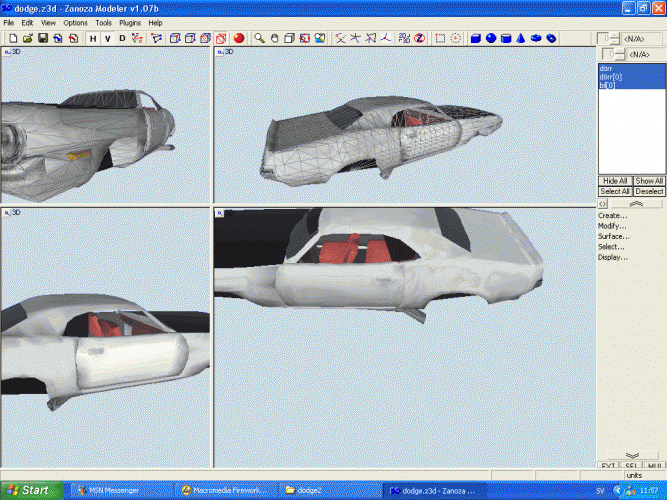Create a cone primitive from the toolbar

coord(520,38)
